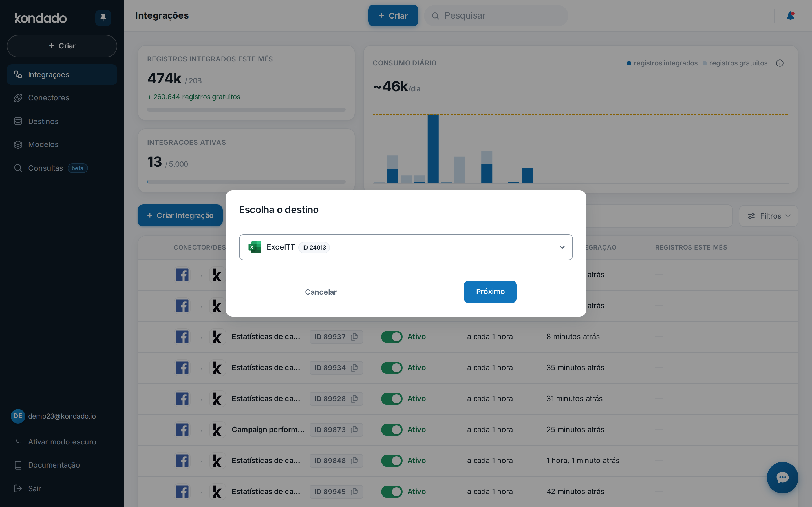Click the Facebook icon for ID 89934
This screenshot has height=507, width=812.
(x=182, y=368)
